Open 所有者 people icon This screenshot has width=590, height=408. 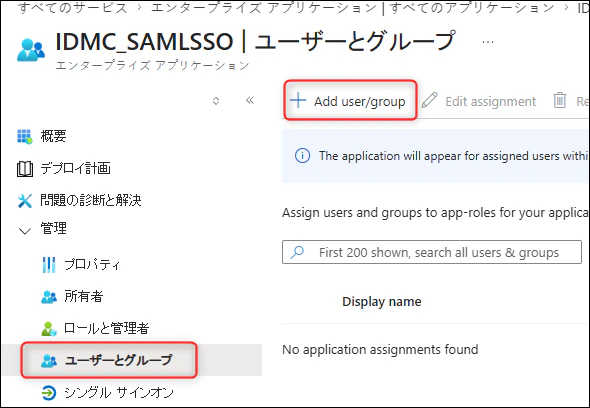(x=49, y=297)
